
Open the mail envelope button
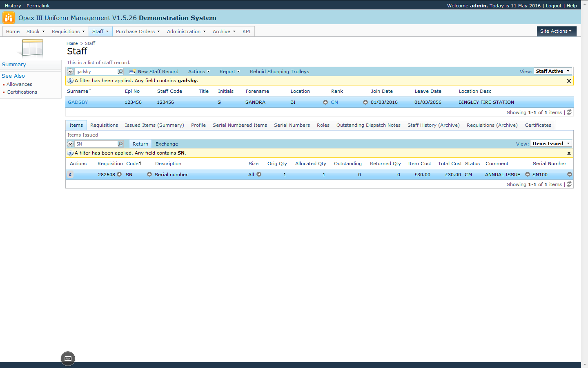(68, 359)
